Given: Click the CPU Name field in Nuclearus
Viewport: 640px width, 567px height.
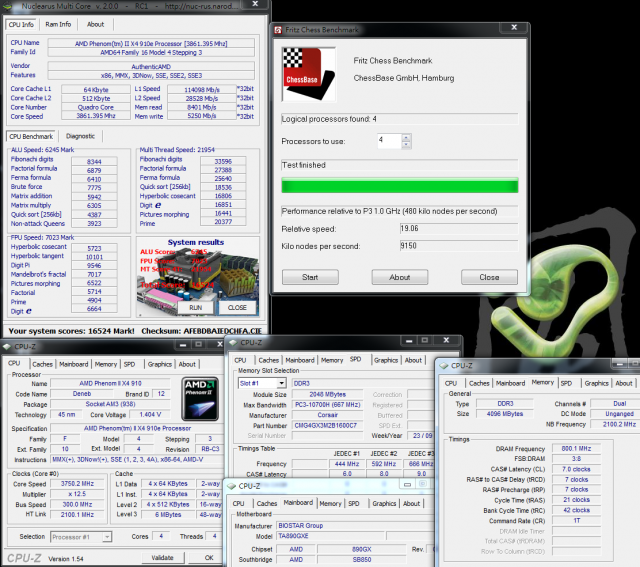Looking at the screenshot, I should tap(151, 43).
